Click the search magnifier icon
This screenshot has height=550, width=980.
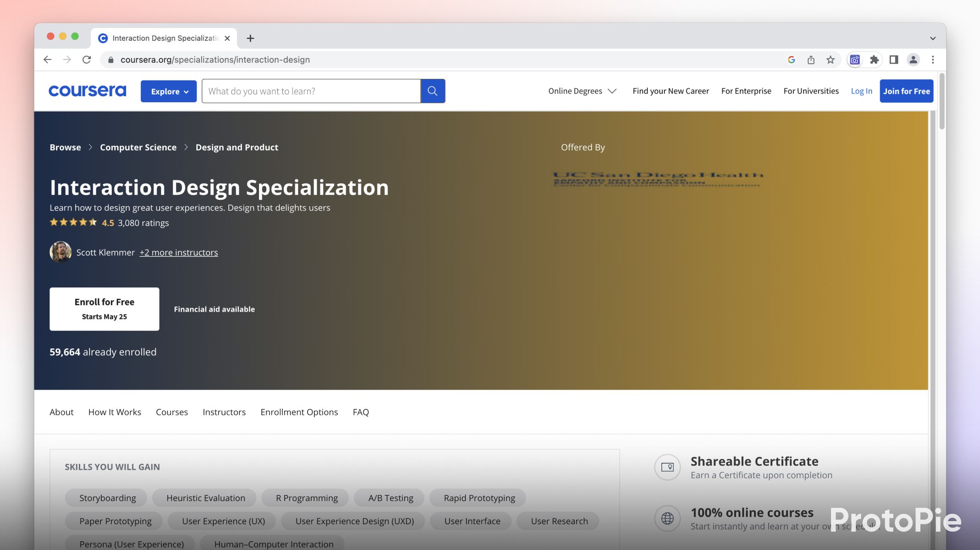point(434,90)
